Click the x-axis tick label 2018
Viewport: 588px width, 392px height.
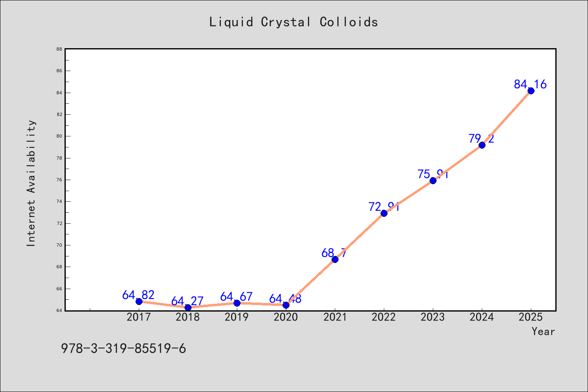click(188, 317)
